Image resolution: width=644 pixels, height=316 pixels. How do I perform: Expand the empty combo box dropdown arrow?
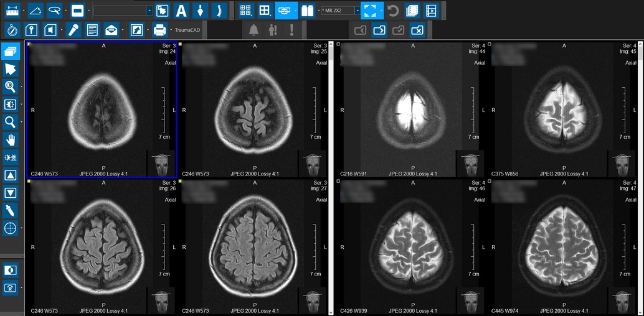click(149, 11)
